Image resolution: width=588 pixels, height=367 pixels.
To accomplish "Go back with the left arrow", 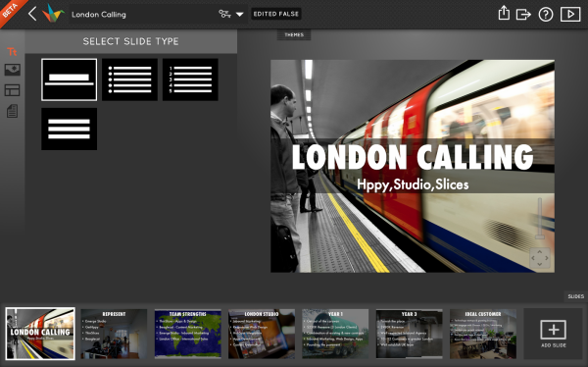I will 32,15.
